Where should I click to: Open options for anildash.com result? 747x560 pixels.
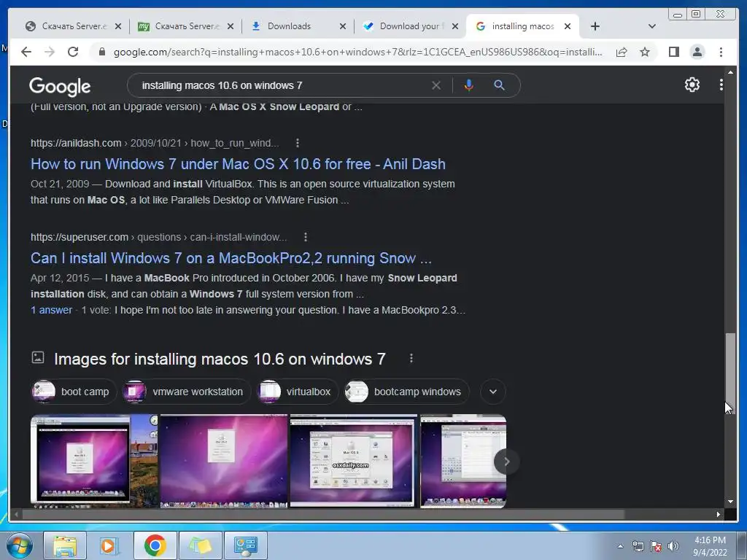pos(298,143)
